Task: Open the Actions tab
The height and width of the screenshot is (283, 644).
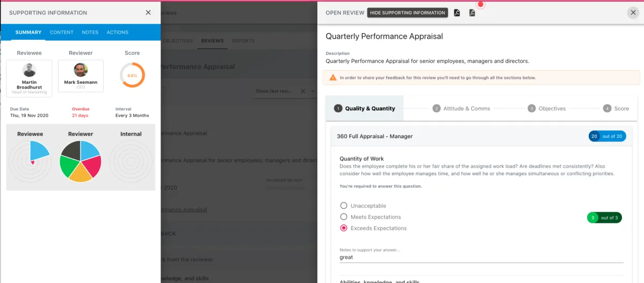Action: 118,32
